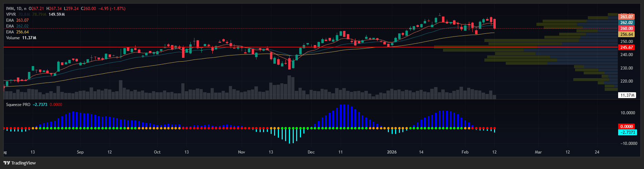Click the Sep label on time axis
This screenshot has width=644, height=169.
(80, 152)
